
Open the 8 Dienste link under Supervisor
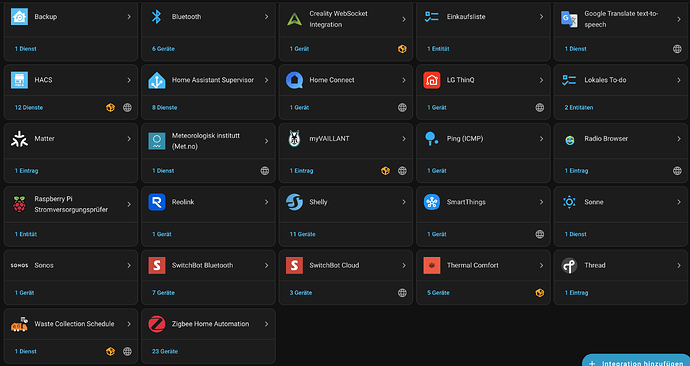pyautogui.click(x=165, y=107)
